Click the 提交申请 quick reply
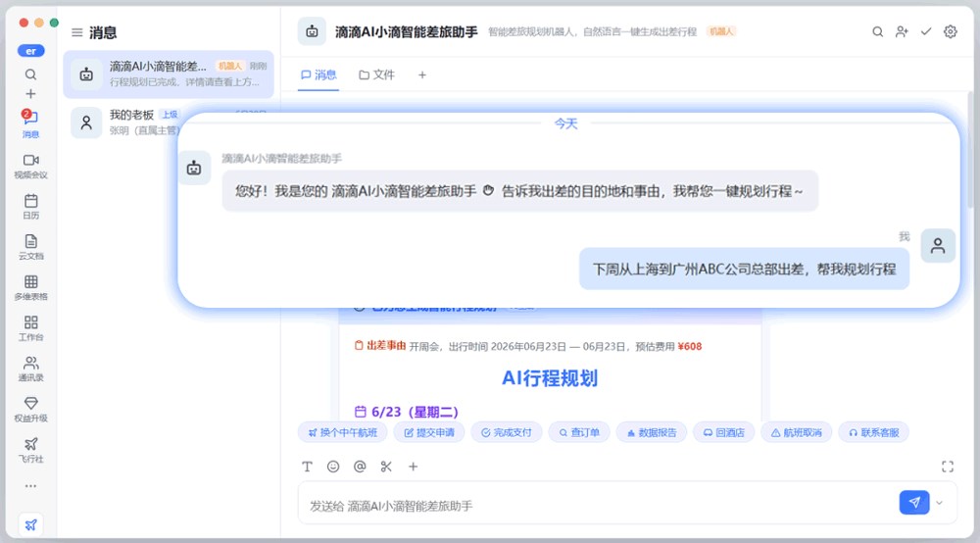This screenshot has height=543, width=980. [x=429, y=432]
